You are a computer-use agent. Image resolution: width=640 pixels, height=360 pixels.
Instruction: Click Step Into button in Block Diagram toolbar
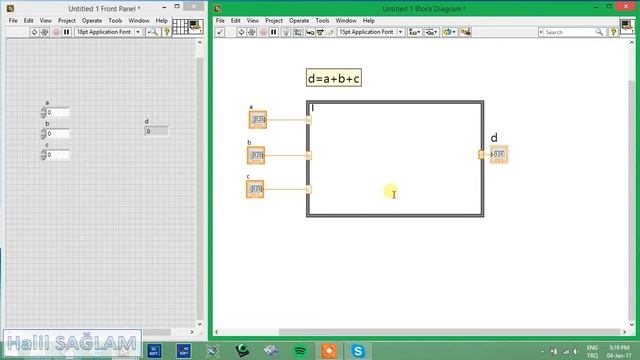click(x=310, y=32)
